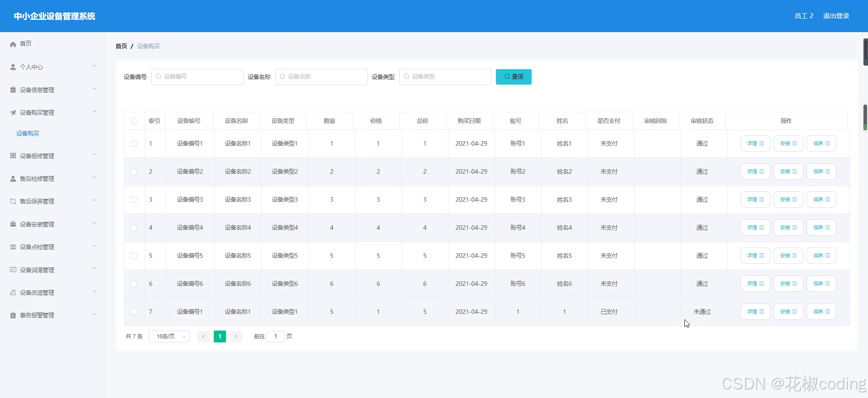Go to previous page with left arrow

pyautogui.click(x=203, y=336)
